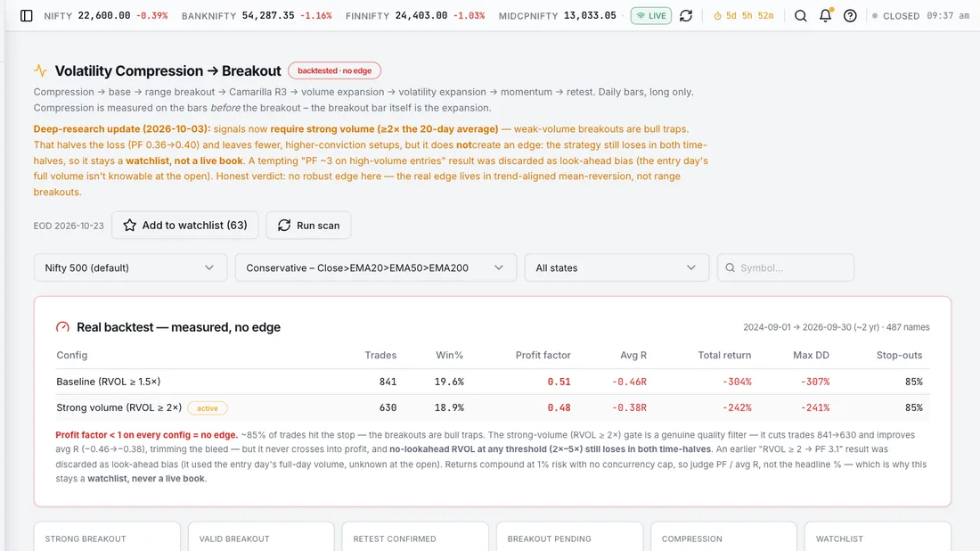The image size is (980, 551).
Task: Click the Avg R column header
Action: pos(633,355)
